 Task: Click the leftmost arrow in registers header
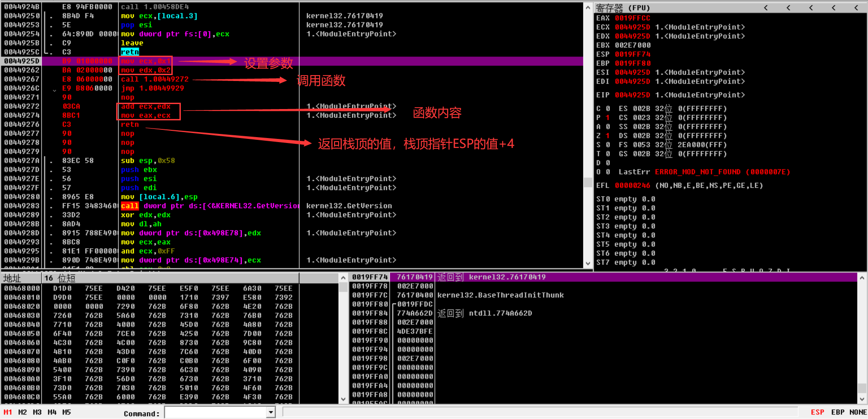766,8
